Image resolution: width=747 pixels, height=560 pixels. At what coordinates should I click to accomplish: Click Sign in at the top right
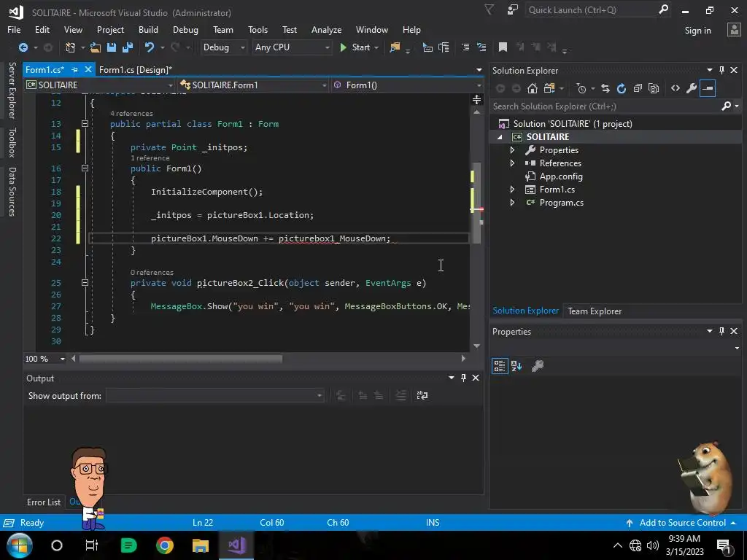tap(698, 31)
